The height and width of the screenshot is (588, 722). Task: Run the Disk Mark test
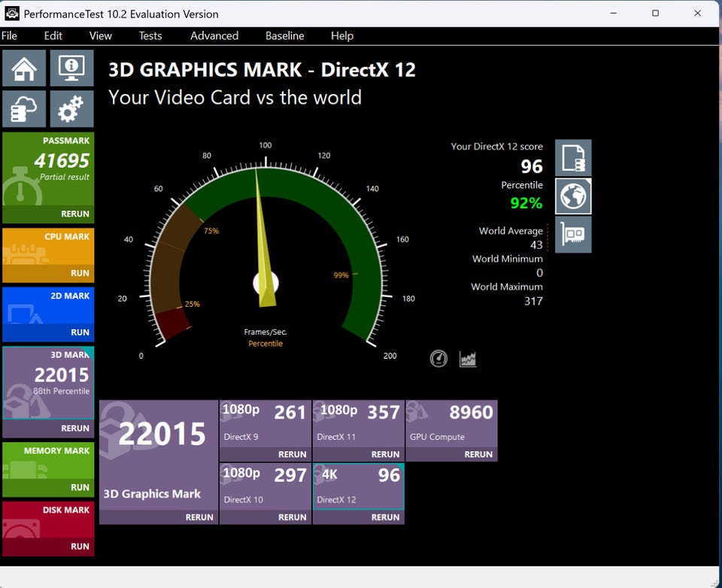tap(80, 547)
